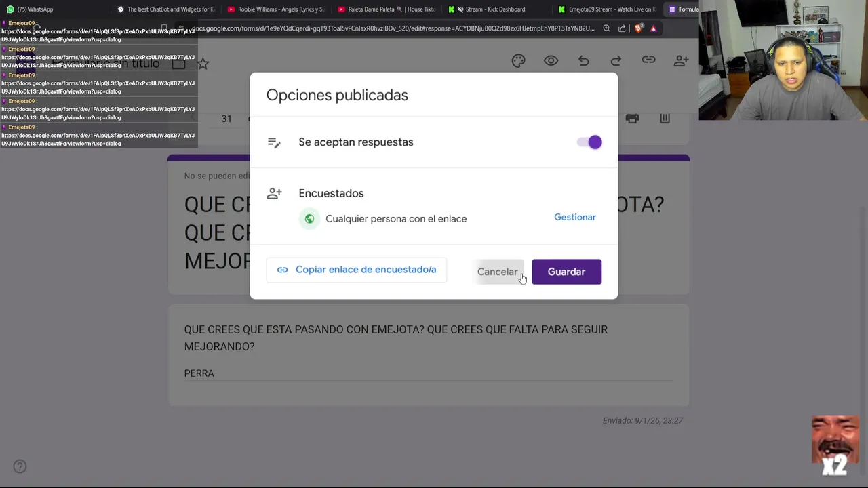The image size is (868, 488).
Task: Click the help question mark icon
Action: click(x=20, y=466)
